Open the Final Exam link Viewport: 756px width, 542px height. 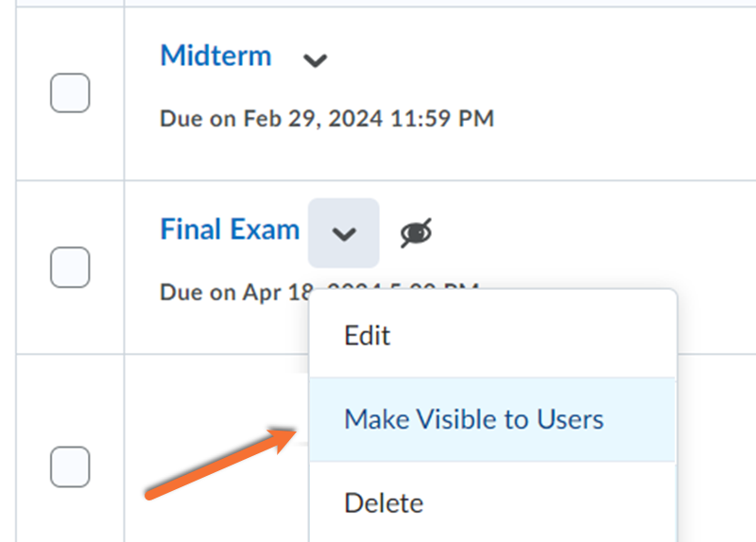pyautogui.click(x=230, y=229)
